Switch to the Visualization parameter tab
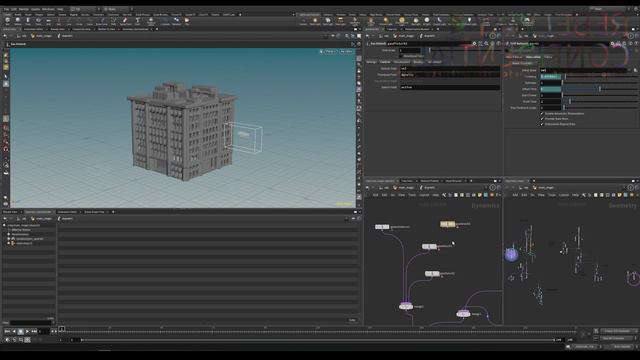 402,62
